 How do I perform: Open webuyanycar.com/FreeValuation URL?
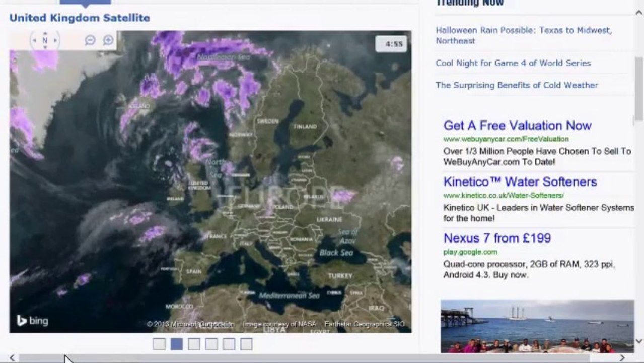[x=506, y=139]
